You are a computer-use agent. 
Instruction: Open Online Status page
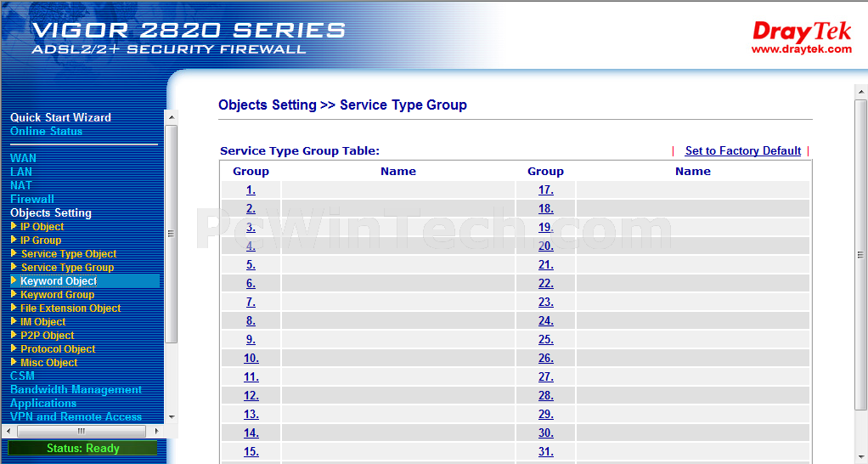tap(46, 131)
